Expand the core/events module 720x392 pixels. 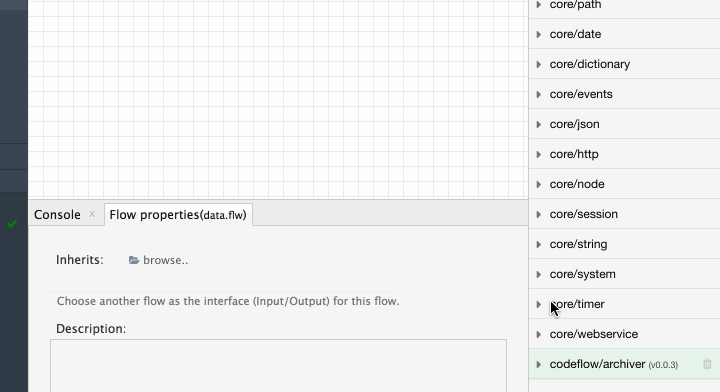pyautogui.click(x=539, y=94)
